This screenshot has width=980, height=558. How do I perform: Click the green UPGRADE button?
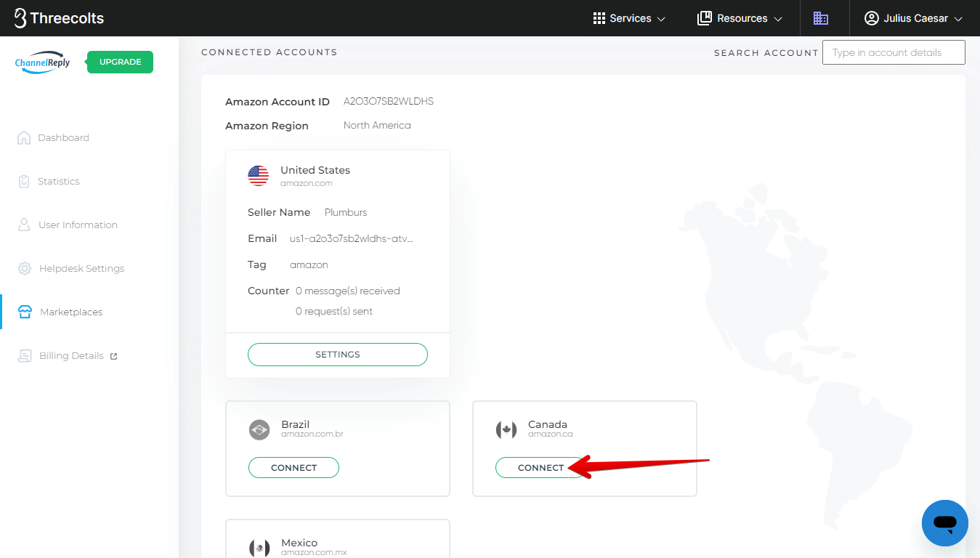pos(120,62)
